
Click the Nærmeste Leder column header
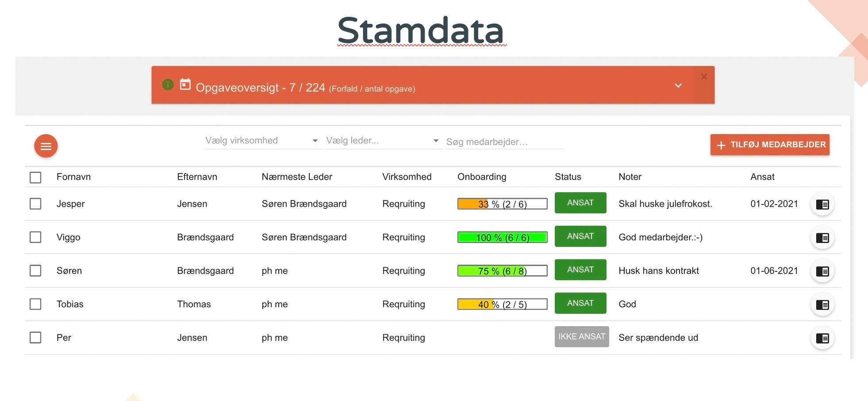297,177
